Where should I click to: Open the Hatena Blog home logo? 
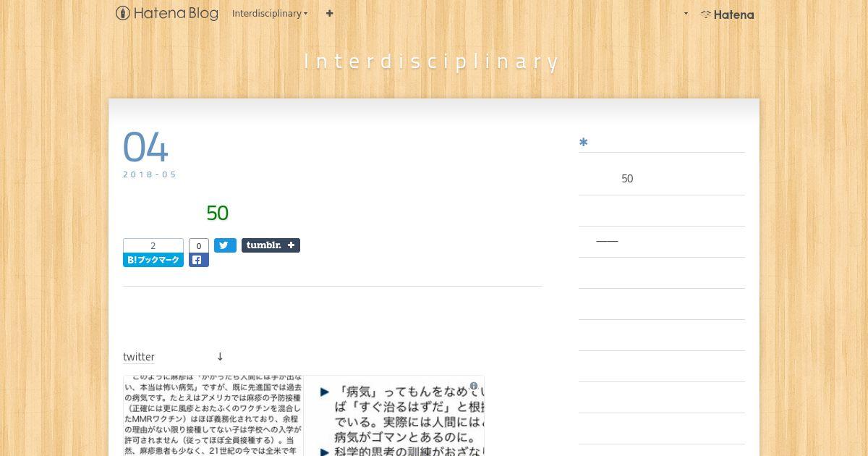(x=167, y=13)
